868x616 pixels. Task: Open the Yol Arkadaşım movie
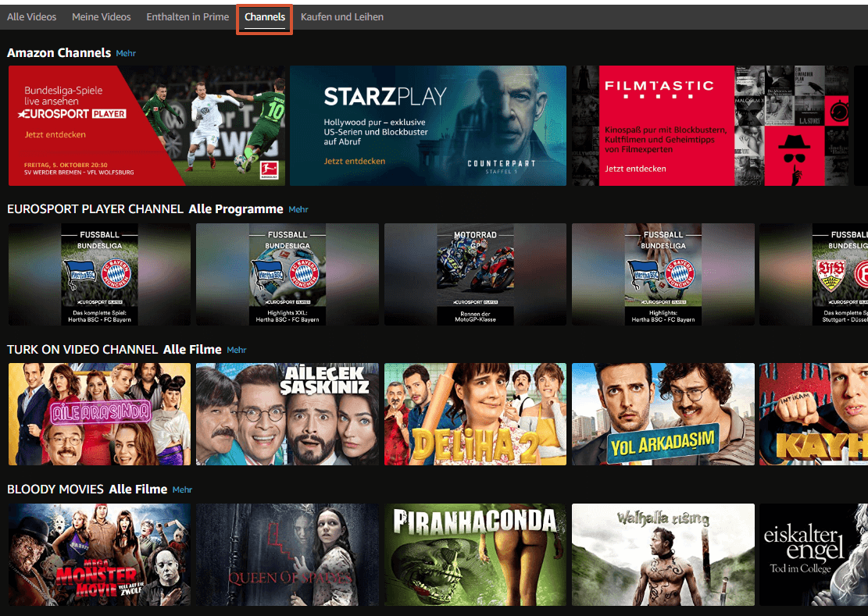point(663,414)
